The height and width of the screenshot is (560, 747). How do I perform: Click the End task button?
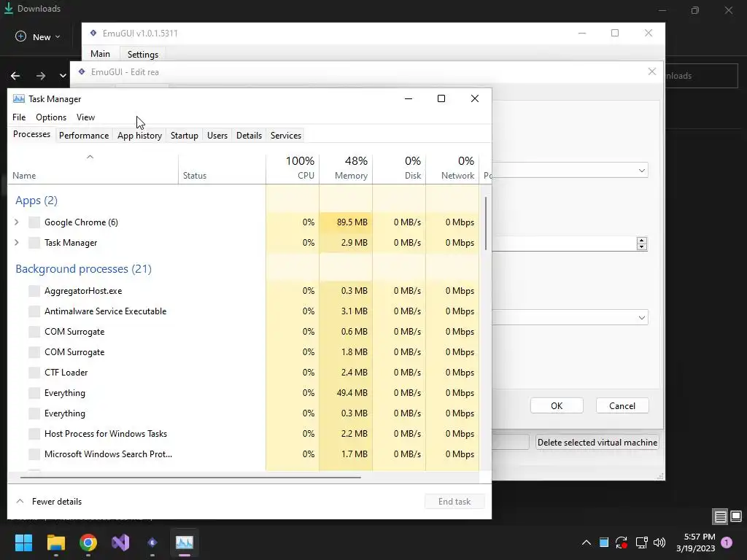[x=454, y=502]
